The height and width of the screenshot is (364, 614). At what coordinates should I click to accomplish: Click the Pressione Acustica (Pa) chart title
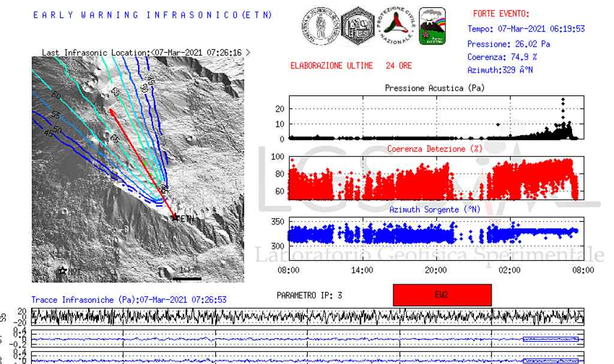(435, 88)
